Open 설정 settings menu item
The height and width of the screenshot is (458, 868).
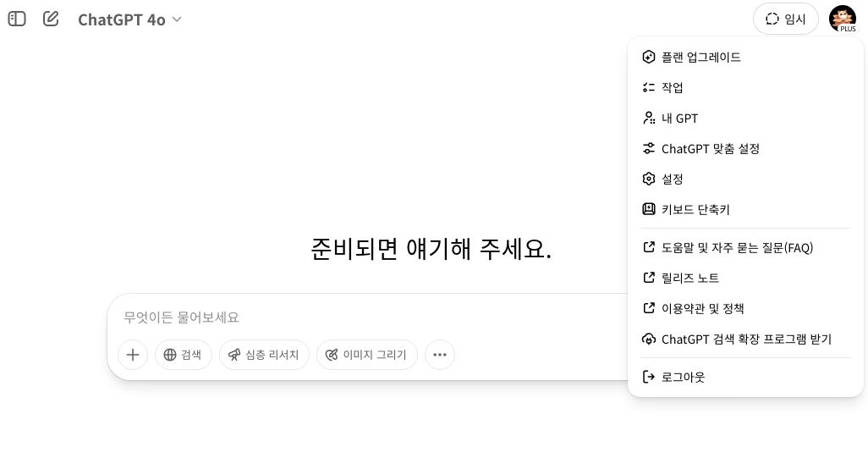[x=745, y=179]
